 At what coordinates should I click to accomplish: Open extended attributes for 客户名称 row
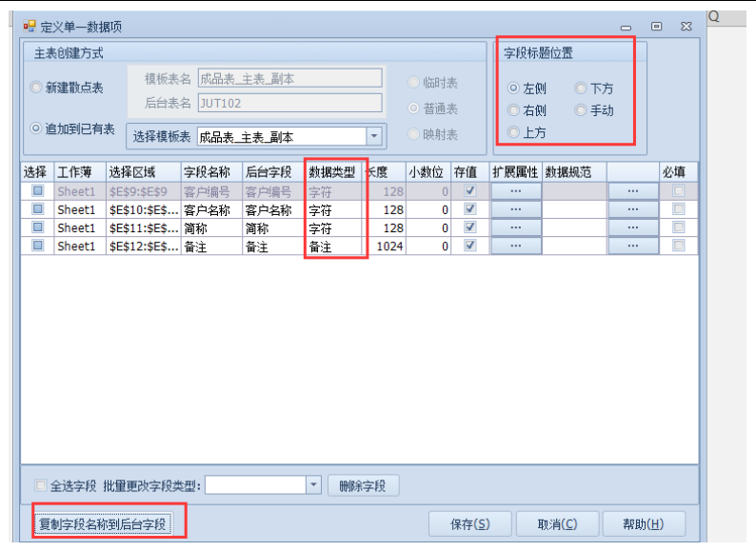click(516, 210)
